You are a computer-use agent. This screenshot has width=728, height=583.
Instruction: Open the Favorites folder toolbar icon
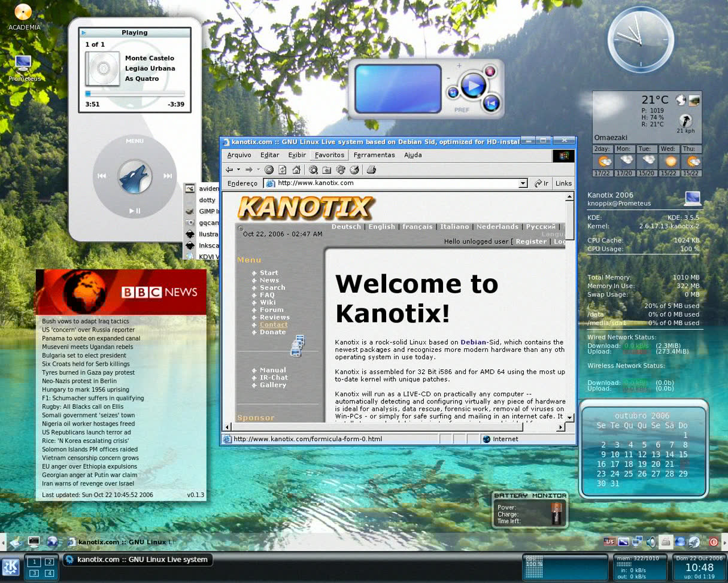point(327,170)
